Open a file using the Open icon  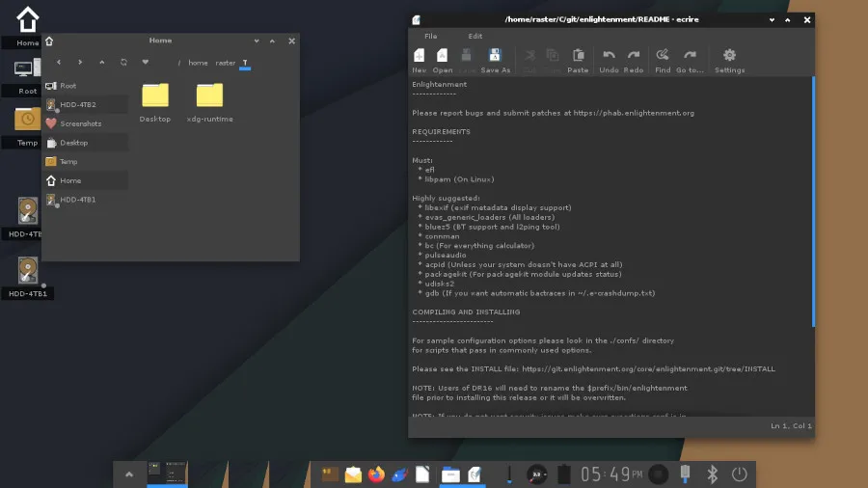442,57
